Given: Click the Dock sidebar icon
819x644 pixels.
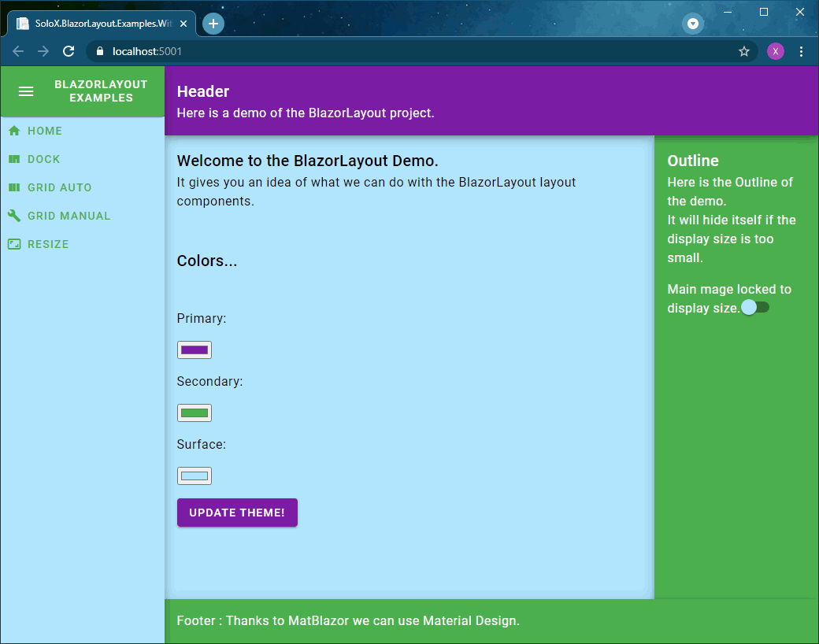Looking at the screenshot, I should coord(14,159).
